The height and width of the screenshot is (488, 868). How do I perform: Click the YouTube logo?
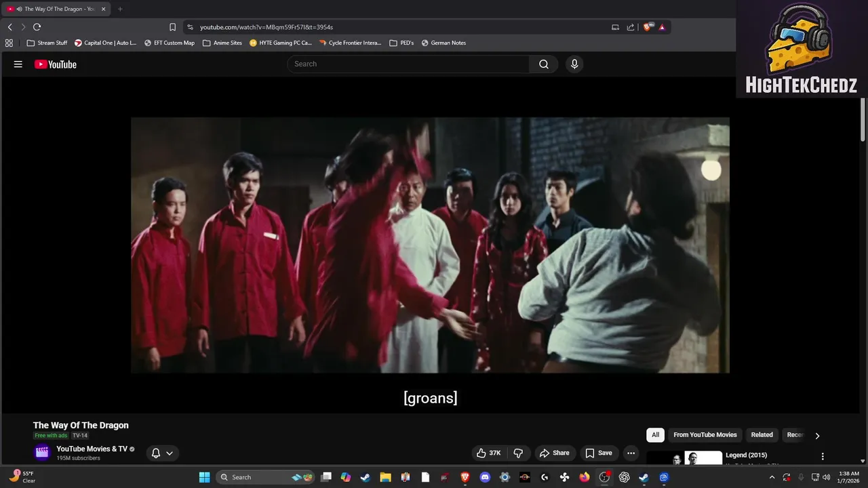coord(56,64)
